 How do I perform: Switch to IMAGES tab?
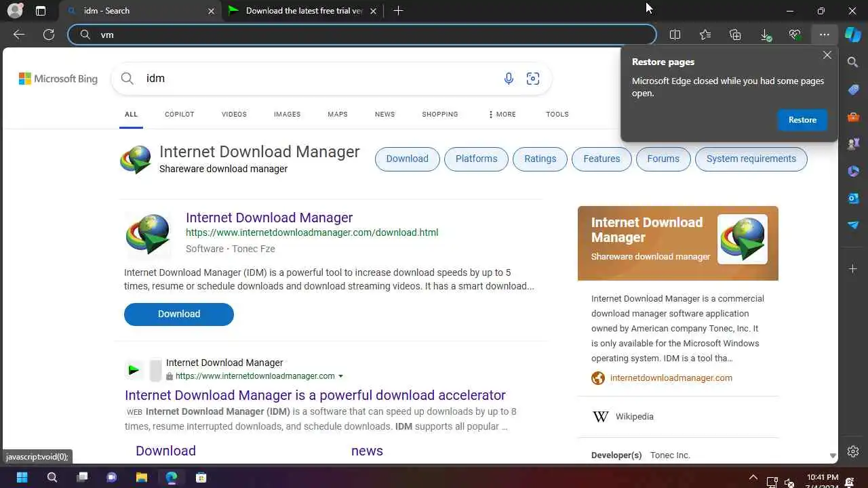[287, 115]
